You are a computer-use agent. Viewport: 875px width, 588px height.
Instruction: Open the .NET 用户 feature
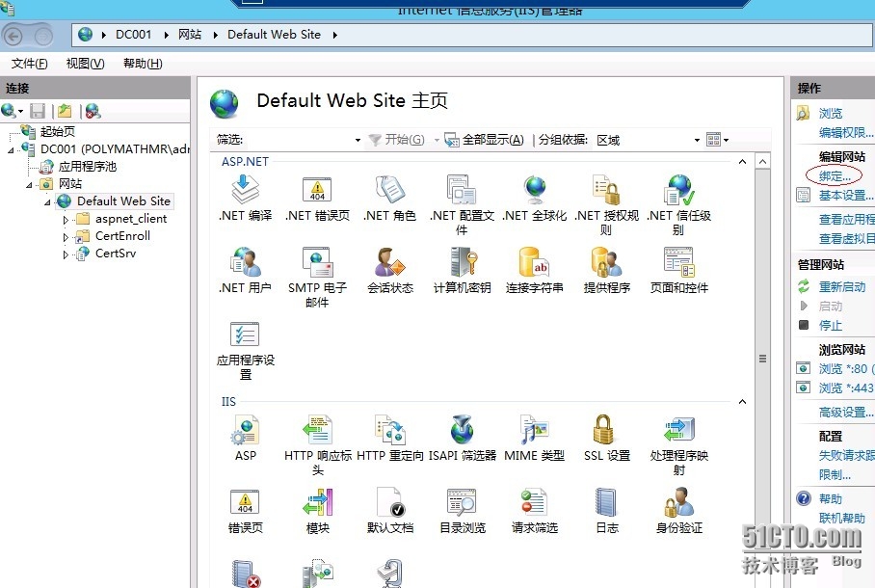pyautogui.click(x=245, y=270)
